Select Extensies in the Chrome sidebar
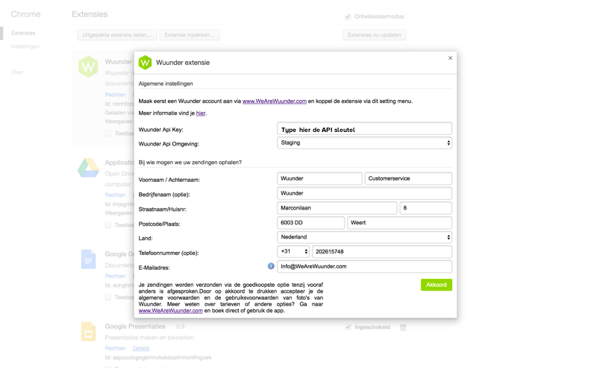This screenshot has height=368, width=589. pos(23,33)
